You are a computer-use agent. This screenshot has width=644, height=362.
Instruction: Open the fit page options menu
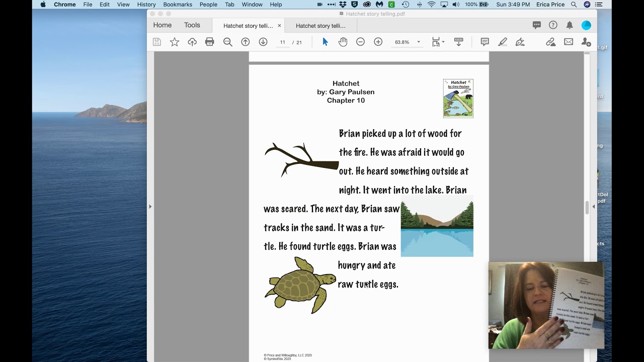[438, 42]
